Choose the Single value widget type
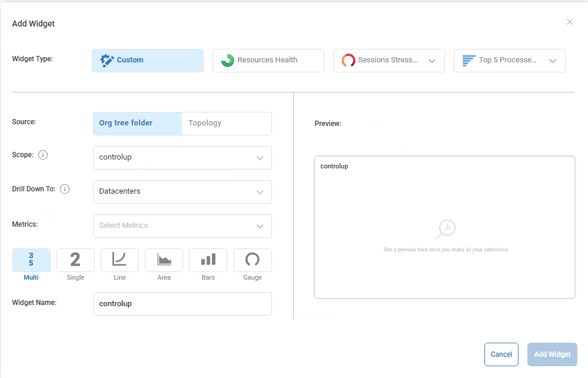The image size is (588, 378). pyautogui.click(x=75, y=260)
